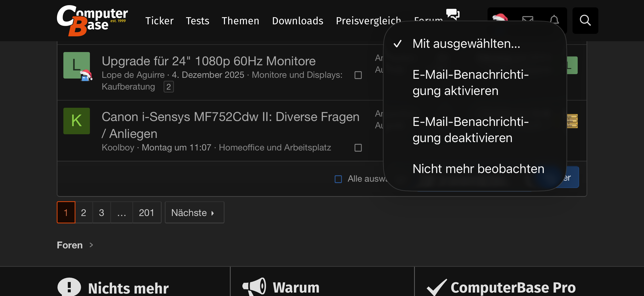This screenshot has height=296, width=644.
Task: Open Lope de Aguirre's avatar
Action: (x=76, y=65)
